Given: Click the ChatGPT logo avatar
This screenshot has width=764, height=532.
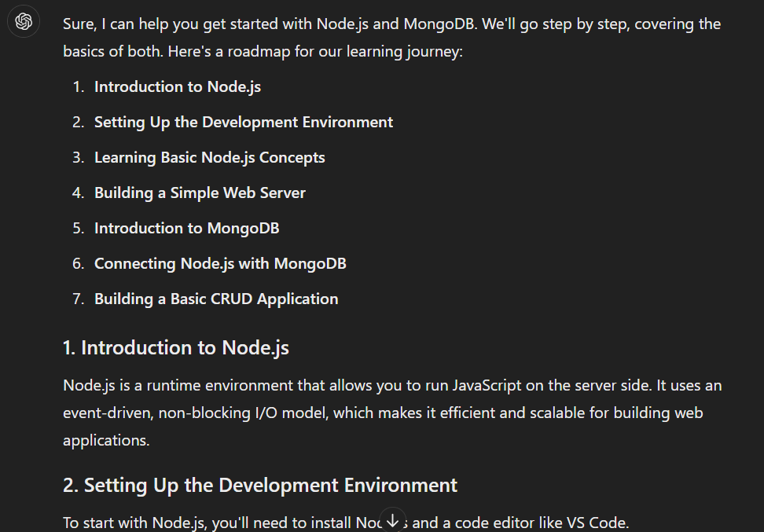Looking at the screenshot, I should [24, 22].
